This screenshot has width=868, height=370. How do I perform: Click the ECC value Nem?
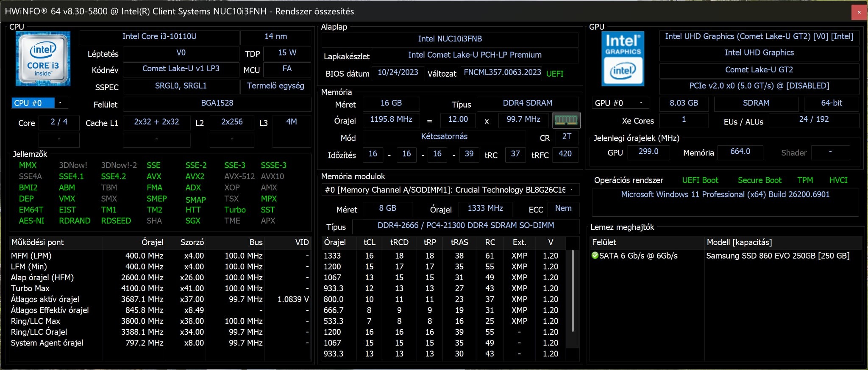click(x=563, y=208)
